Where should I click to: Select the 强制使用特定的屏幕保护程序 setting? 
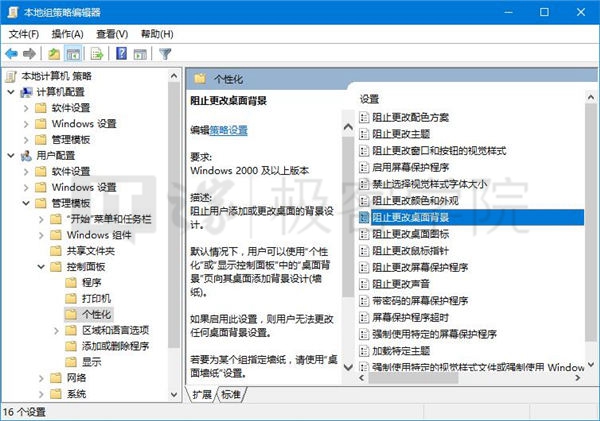click(x=434, y=334)
